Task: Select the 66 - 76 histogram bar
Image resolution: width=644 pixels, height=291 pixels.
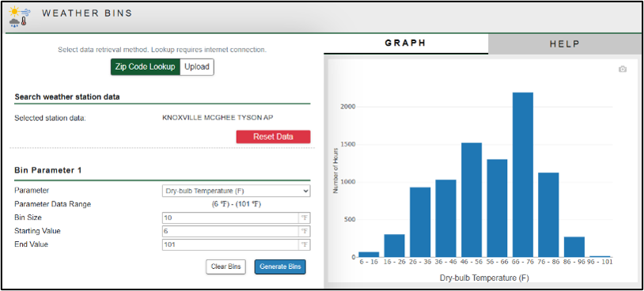Action: coord(523,175)
